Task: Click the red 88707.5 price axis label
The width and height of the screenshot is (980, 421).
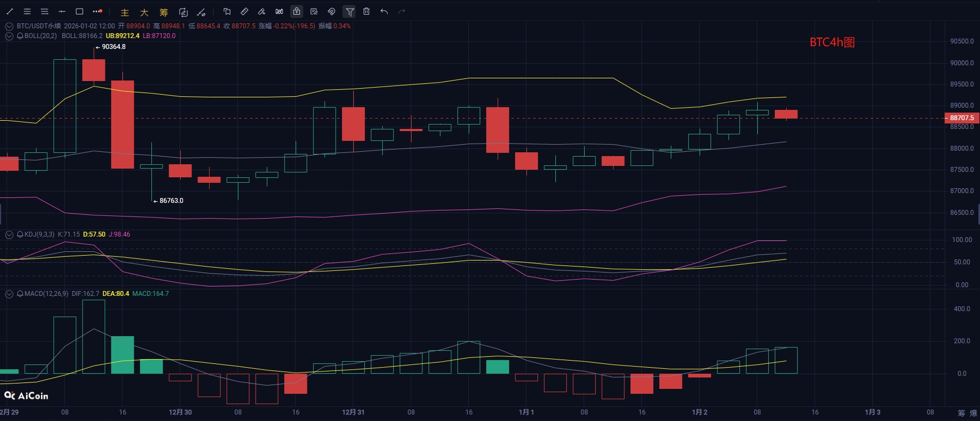Action: [x=961, y=118]
